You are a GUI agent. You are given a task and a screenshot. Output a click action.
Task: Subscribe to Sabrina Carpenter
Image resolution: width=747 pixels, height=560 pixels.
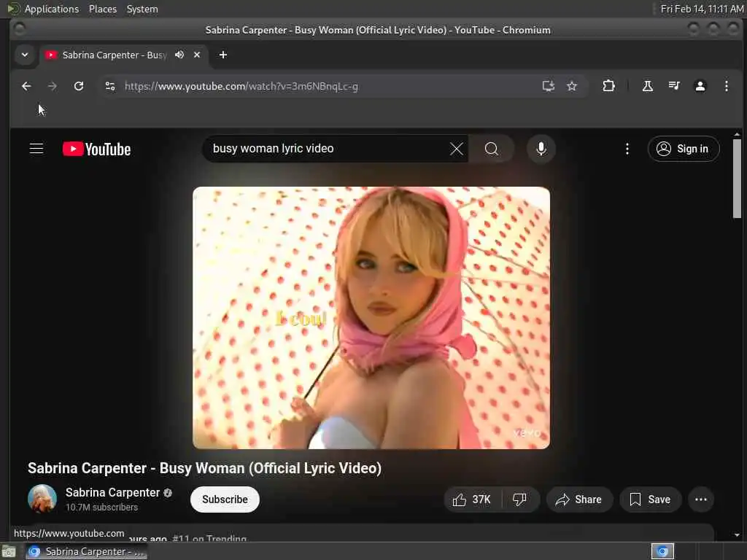[225, 499]
